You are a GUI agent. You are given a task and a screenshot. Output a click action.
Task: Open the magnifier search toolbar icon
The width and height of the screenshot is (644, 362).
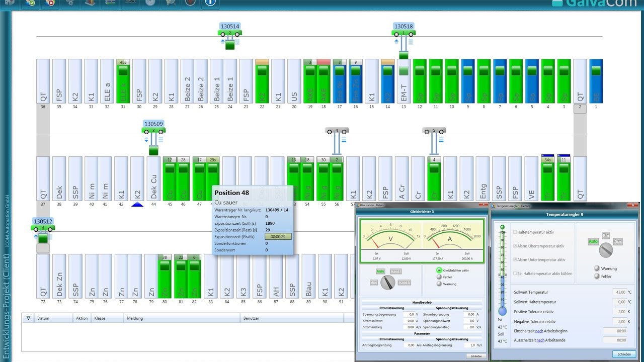(x=170, y=3)
